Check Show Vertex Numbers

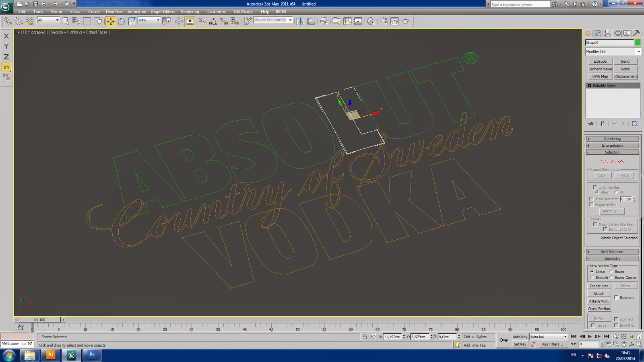pos(595,224)
